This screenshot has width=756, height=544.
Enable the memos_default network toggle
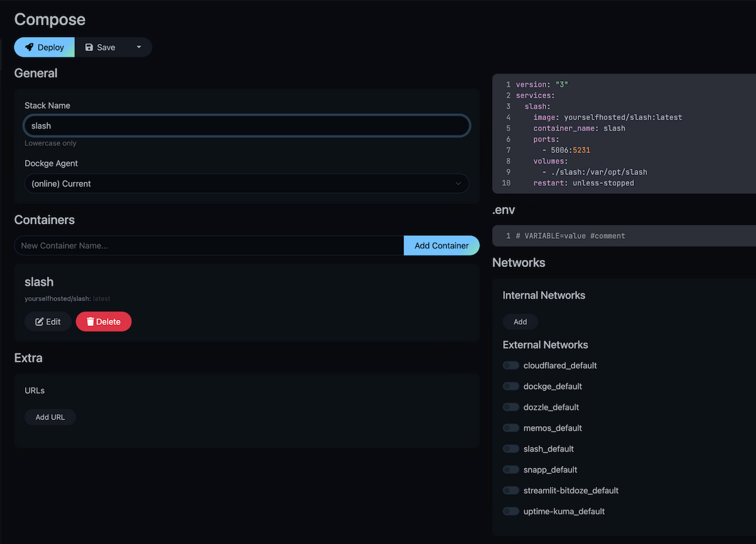tap(511, 428)
